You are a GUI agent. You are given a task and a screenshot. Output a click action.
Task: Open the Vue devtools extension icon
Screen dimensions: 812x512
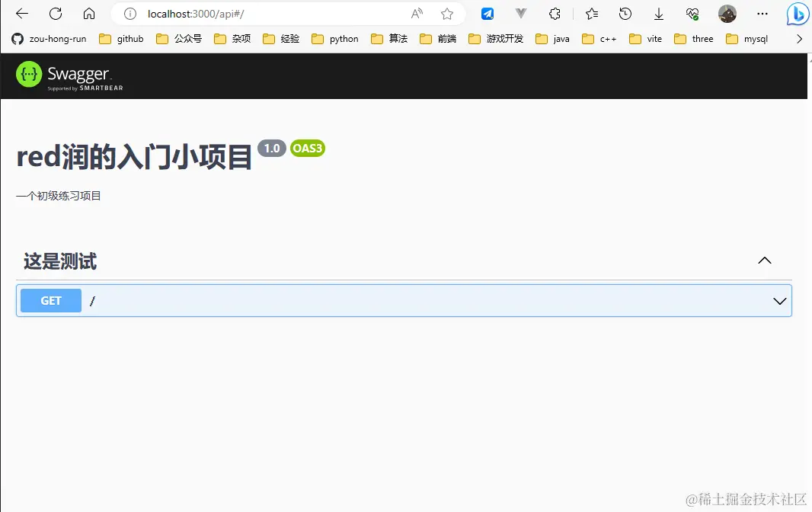(x=521, y=14)
